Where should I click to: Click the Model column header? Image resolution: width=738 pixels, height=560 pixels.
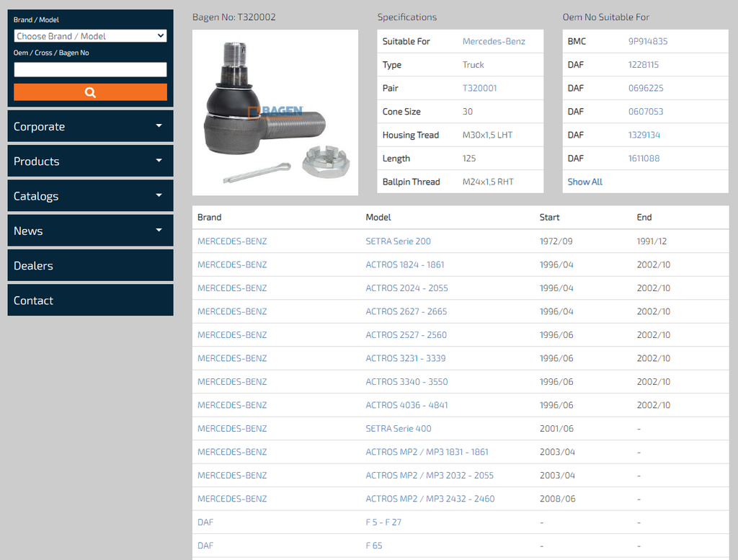[x=378, y=218]
